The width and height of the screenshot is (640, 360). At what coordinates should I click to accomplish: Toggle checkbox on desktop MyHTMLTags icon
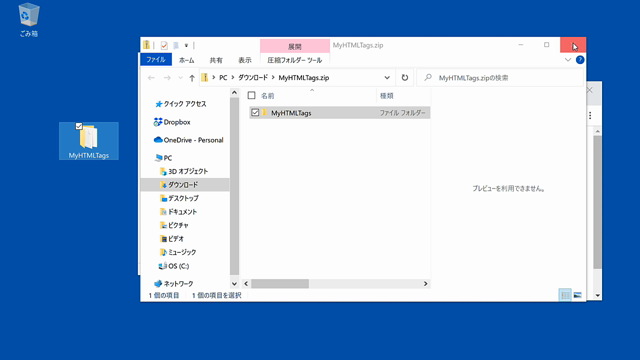pyautogui.click(x=79, y=126)
